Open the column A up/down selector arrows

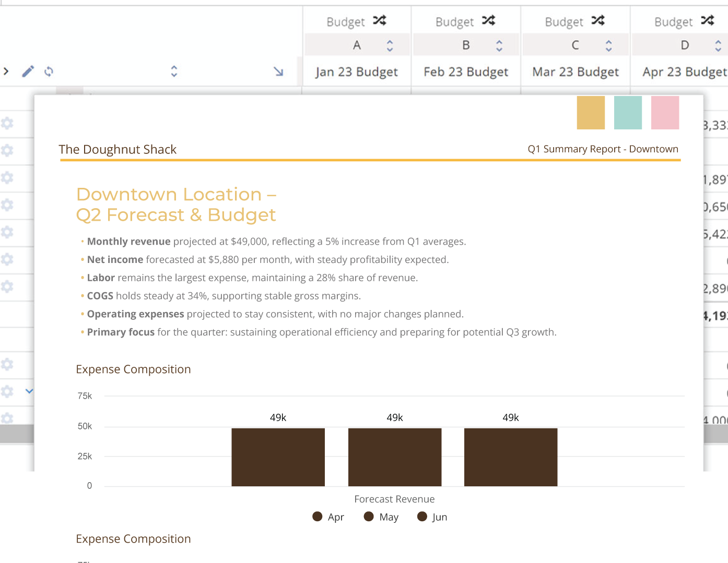tap(390, 45)
